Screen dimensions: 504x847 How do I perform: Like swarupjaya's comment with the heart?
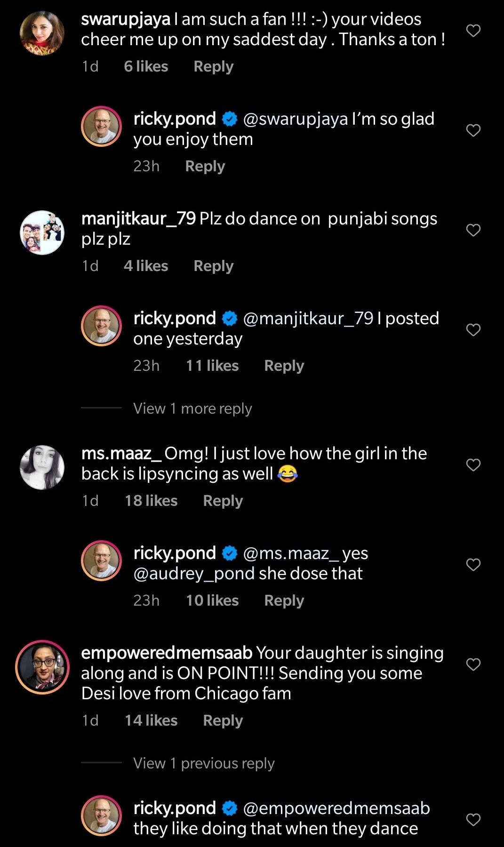473,31
